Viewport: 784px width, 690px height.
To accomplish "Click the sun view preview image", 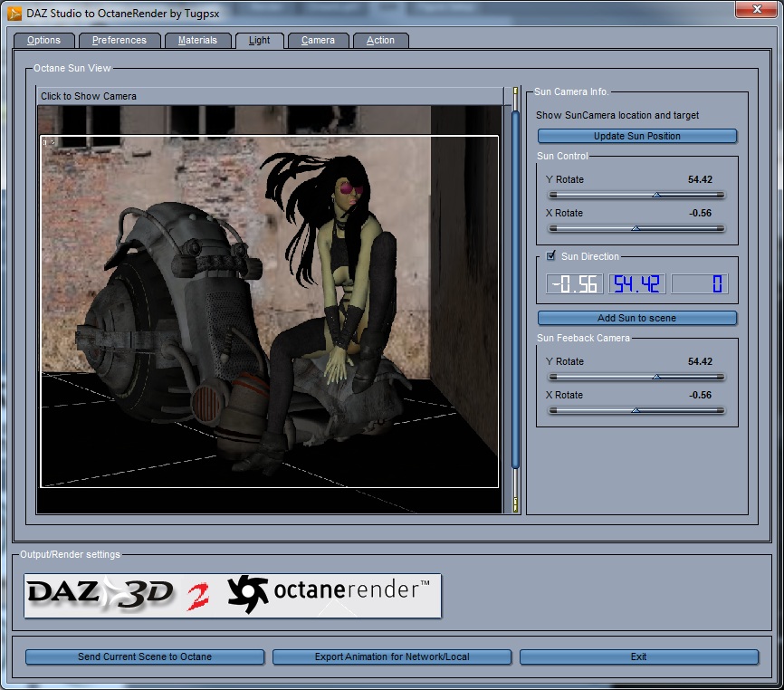I will [x=270, y=309].
